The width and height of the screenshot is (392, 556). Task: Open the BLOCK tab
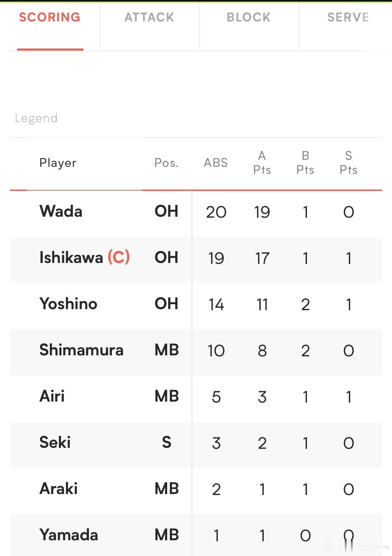click(249, 17)
